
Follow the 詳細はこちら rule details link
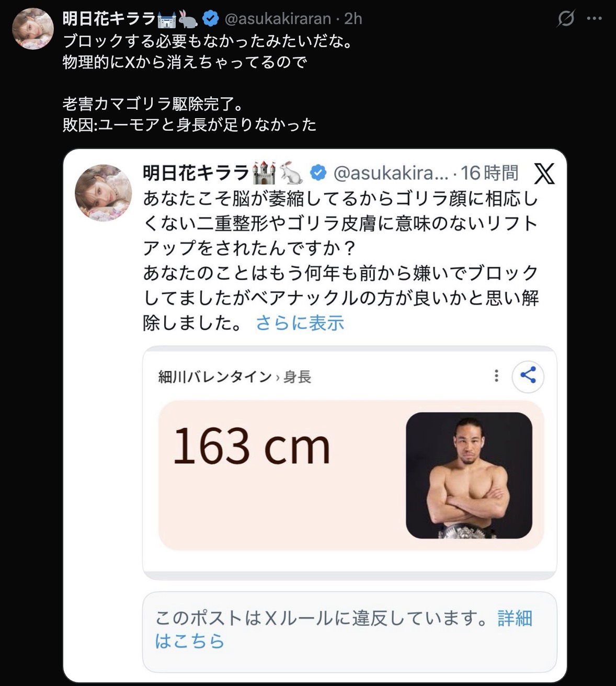(x=515, y=619)
